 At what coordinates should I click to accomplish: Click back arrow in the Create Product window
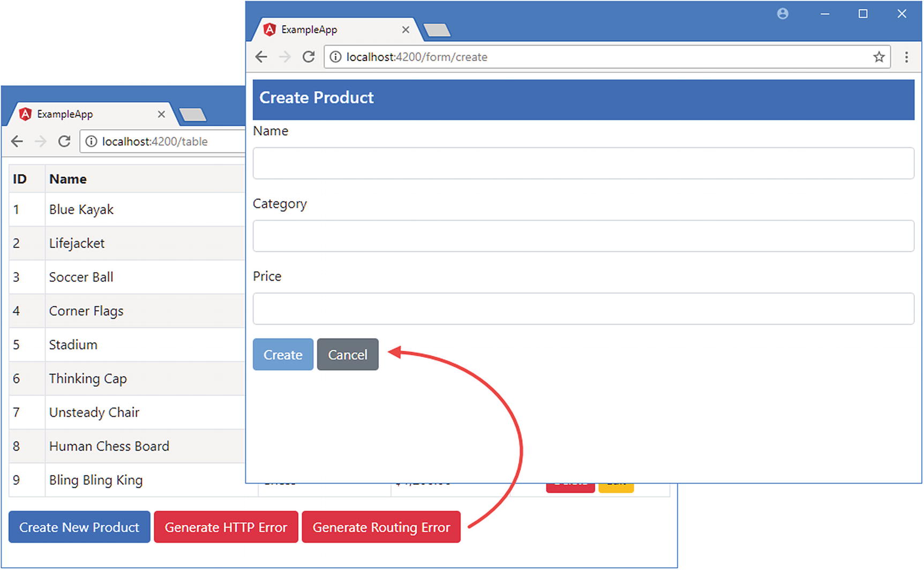tap(261, 57)
